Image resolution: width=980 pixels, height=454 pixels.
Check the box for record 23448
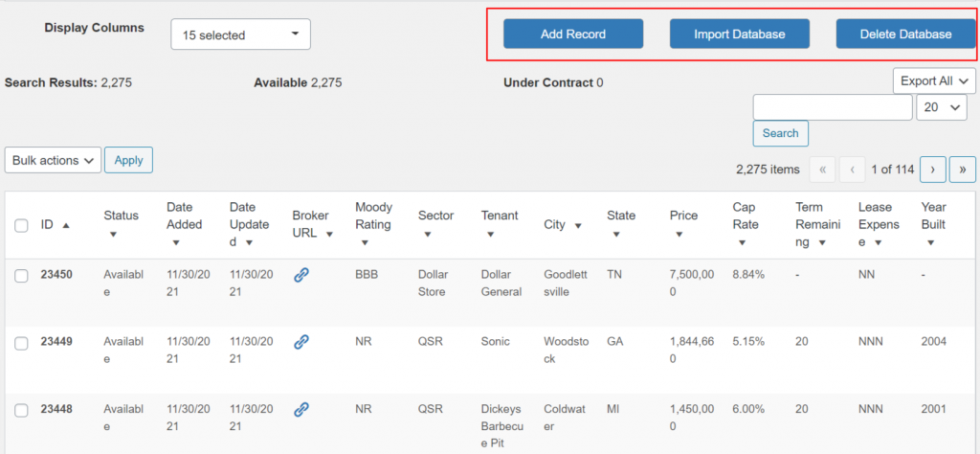(x=21, y=410)
